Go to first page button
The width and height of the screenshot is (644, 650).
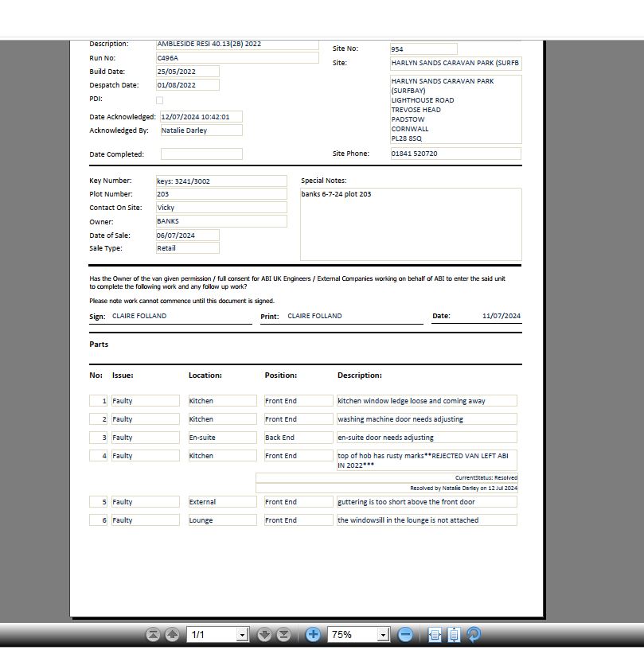coord(153,635)
